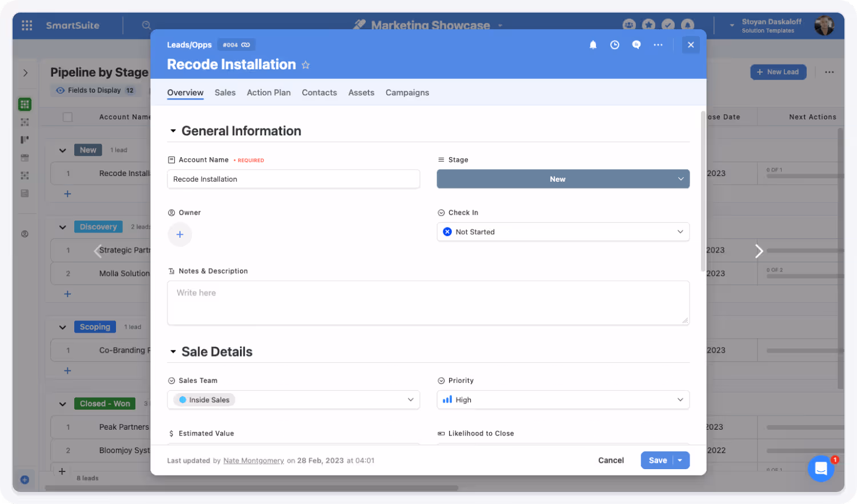Open Marketing Showcase workspace dropdown
This screenshot has width=857, height=504.
click(x=500, y=25)
